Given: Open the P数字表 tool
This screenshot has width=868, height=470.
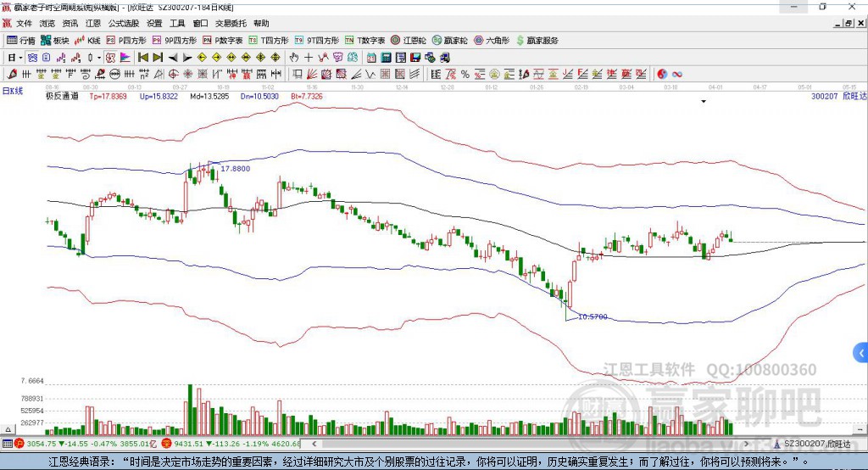Looking at the screenshot, I should [223, 41].
